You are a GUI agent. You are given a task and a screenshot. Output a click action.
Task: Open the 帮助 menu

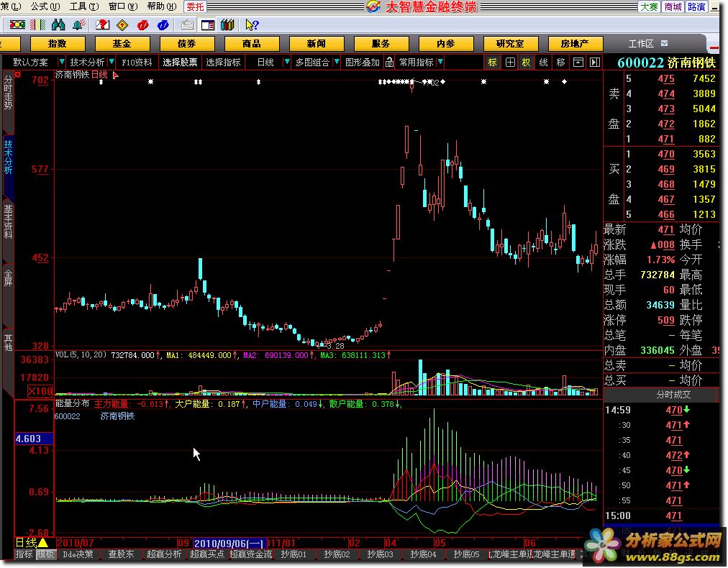coord(162,6)
